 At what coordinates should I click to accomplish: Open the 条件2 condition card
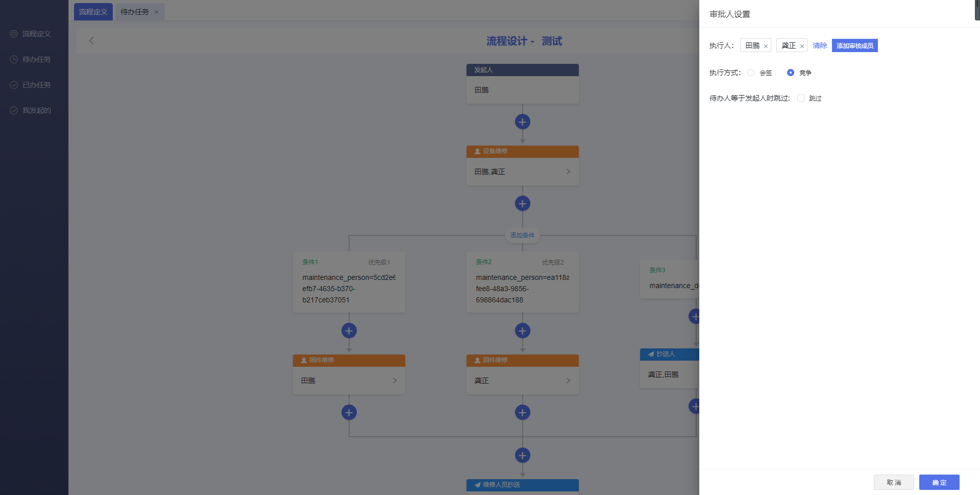[523, 282]
